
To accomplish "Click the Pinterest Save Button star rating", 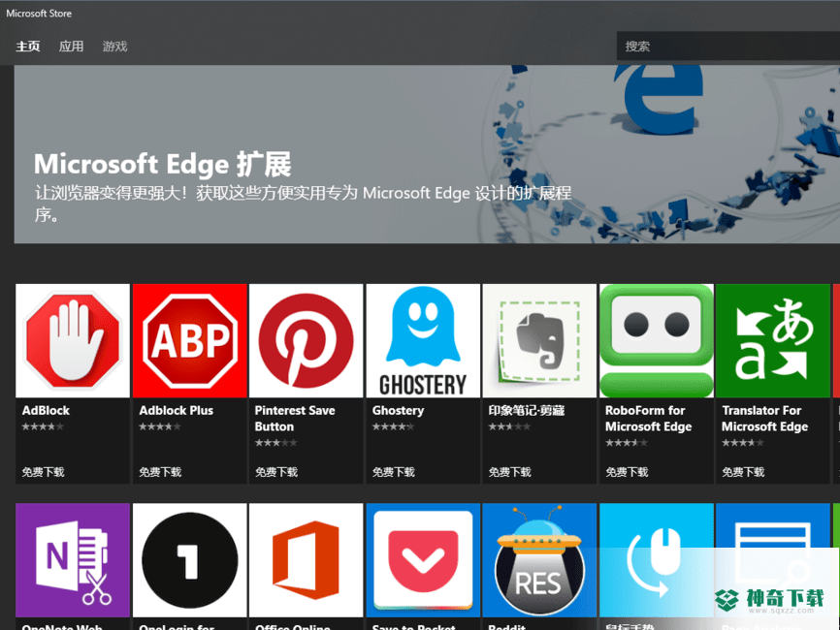I will (275, 443).
